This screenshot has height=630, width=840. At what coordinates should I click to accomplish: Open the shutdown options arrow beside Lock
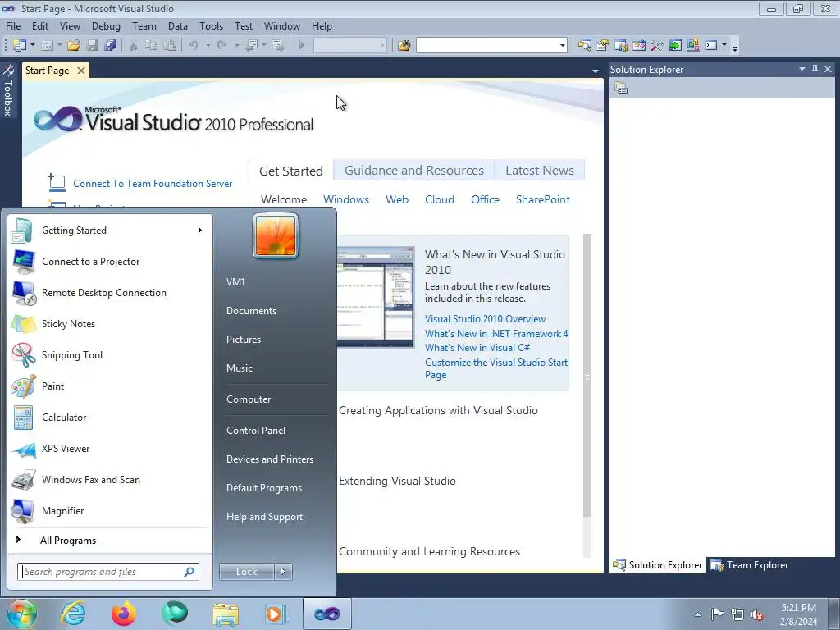point(283,572)
